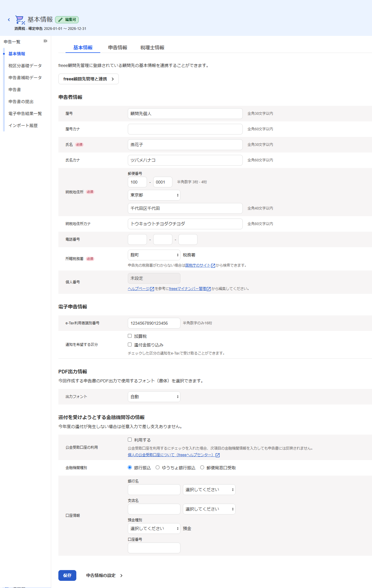Click the pencil icon in 編集可 badge

tap(60, 20)
